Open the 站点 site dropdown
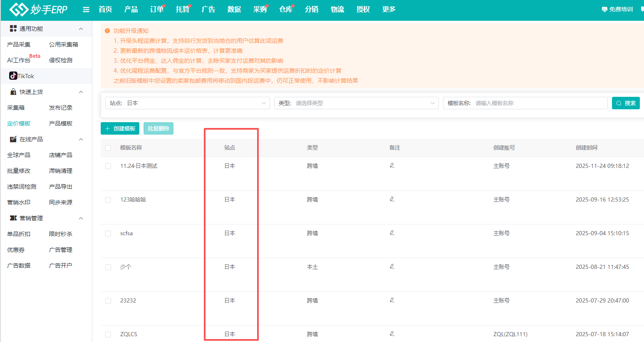The image size is (644, 342). point(188,103)
